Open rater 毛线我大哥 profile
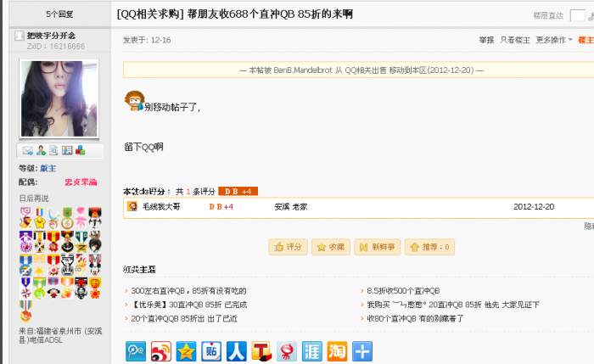This screenshot has width=594, height=364. (x=161, y=206)
